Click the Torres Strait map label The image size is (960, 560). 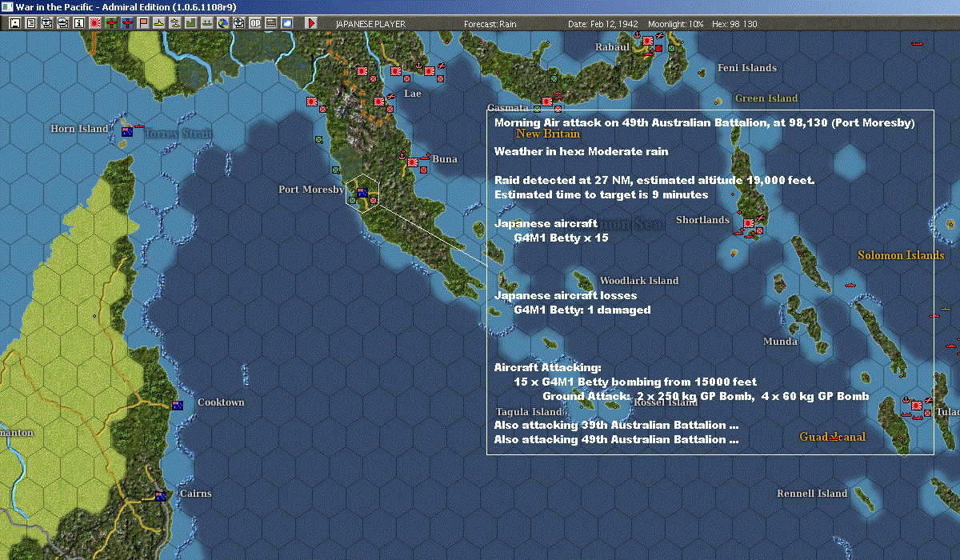tap(178, 134)
